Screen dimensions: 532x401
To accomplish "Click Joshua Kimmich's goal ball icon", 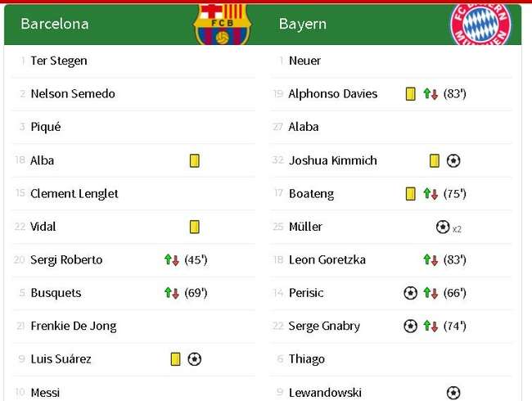I will tap(453, 160).
